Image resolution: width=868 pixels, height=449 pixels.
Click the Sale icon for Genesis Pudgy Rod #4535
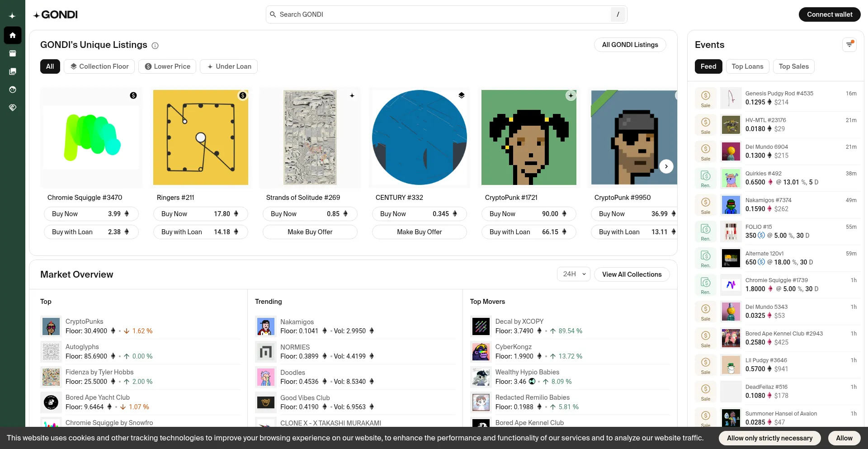click(x=706, y=98)
